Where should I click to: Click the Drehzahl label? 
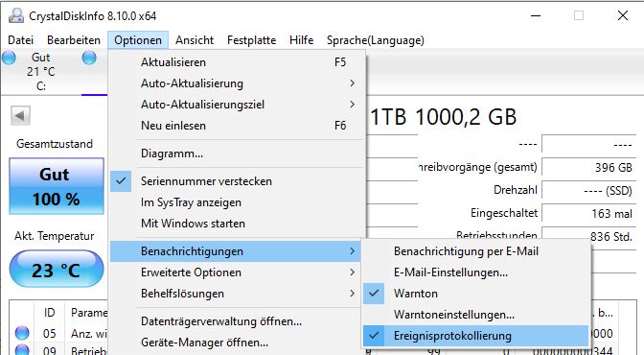[x=515, y=190]
